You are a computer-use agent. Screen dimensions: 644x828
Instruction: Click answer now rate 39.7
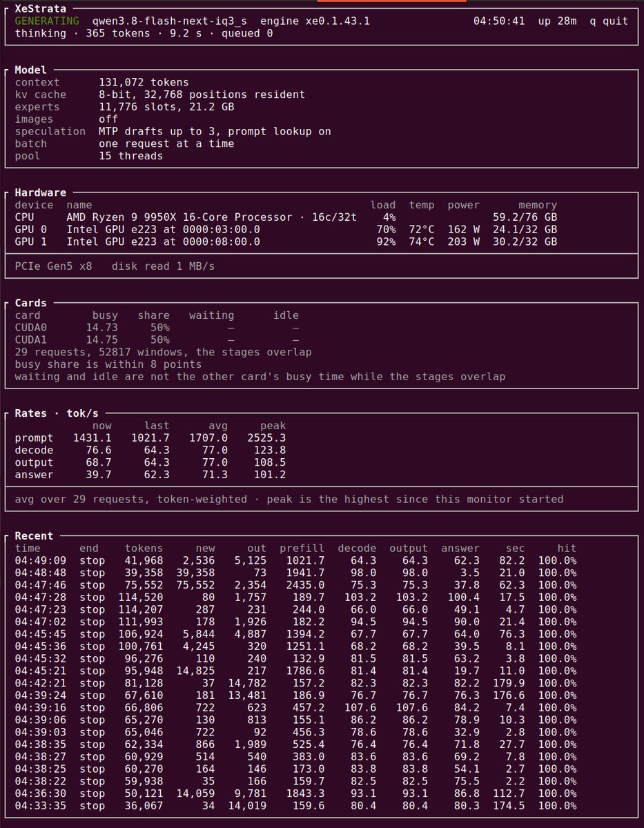point(99,475)
